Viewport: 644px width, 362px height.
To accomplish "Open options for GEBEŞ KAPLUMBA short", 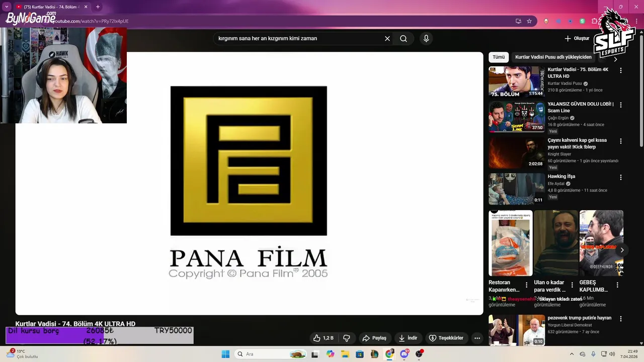I will coord(617,285).
